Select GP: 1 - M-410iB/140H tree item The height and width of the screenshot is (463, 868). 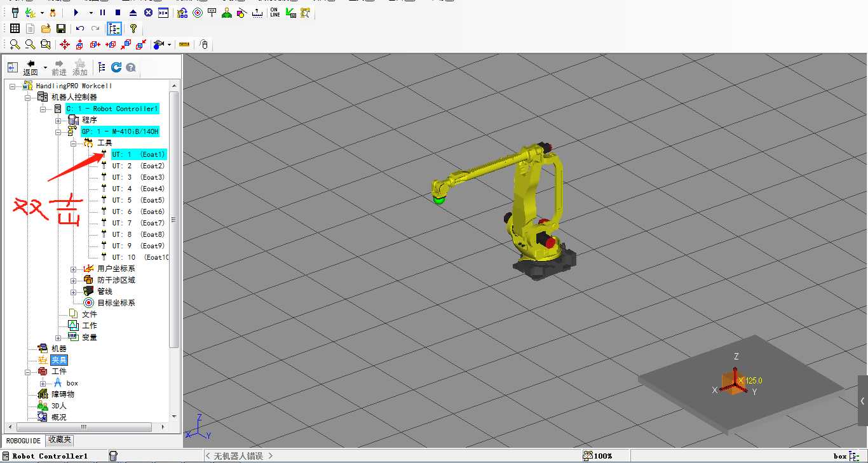coord(119,131)
